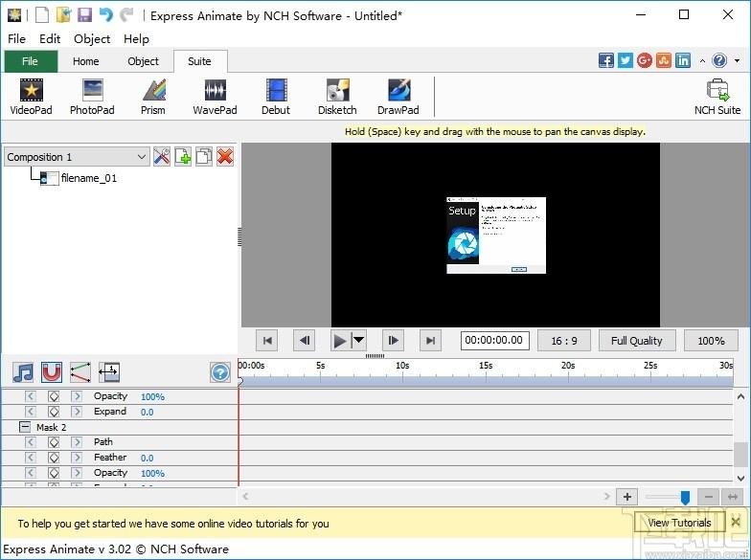The image size is (751, 560).
Task: Open help dropdown arrow in ribbon
Action: 738,61
